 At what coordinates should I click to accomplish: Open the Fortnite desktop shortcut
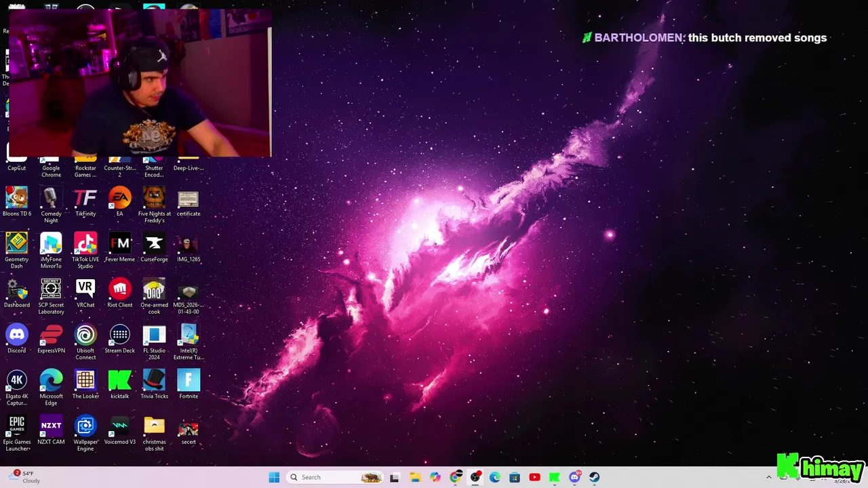click(x=189, y=384)
